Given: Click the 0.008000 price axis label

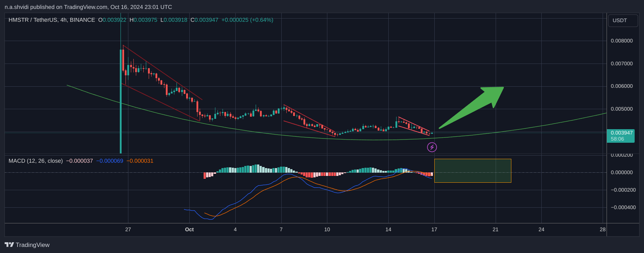Looking at the screenshot, I should [622, 41].
